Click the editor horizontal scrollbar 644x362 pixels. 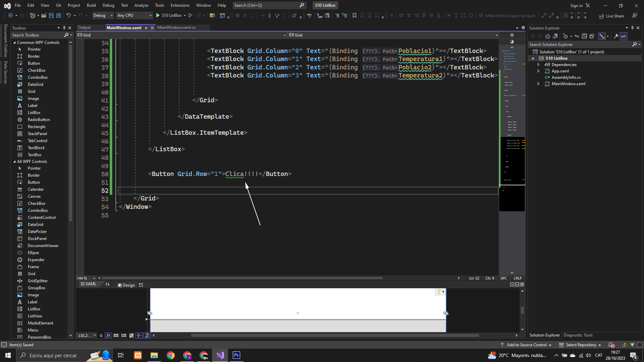tap(241, 278)
